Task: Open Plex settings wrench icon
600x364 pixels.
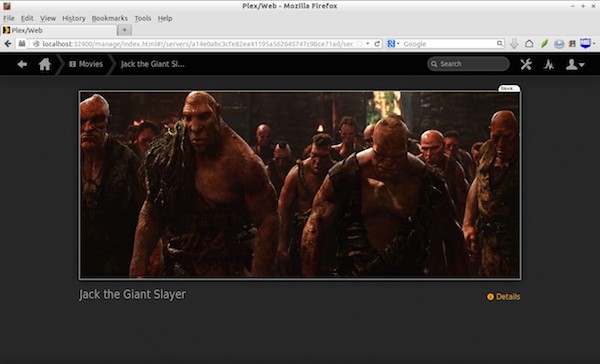Action: (526, 64)
